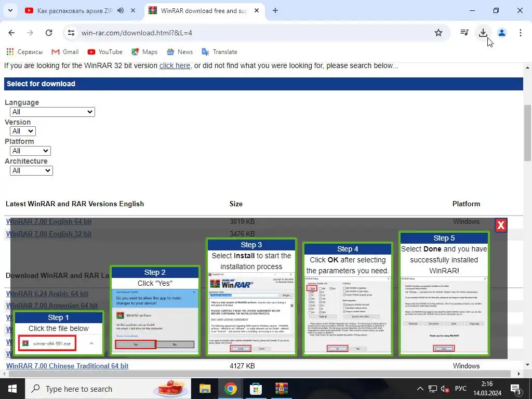This screenshot has height=399, width=532.
Task: Click the horizontal page scrollbar
Action: (x=261, y=374)
